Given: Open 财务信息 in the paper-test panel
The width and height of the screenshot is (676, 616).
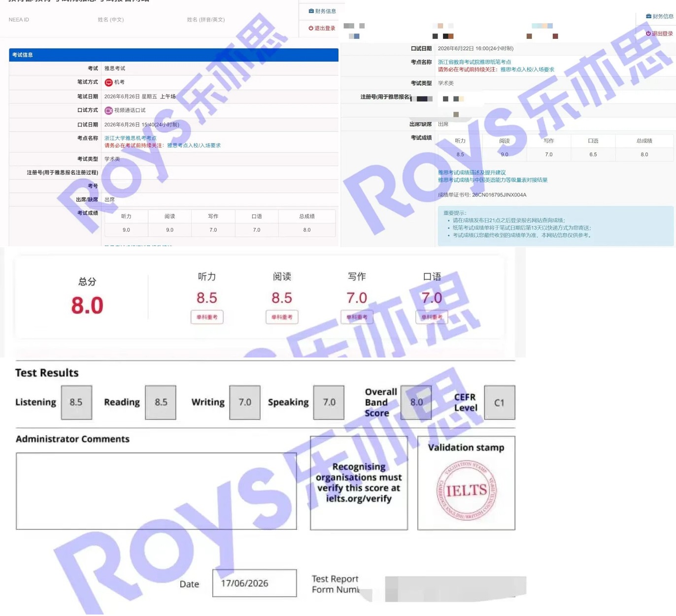Looking at the screenshot, I should pos(660,16).
